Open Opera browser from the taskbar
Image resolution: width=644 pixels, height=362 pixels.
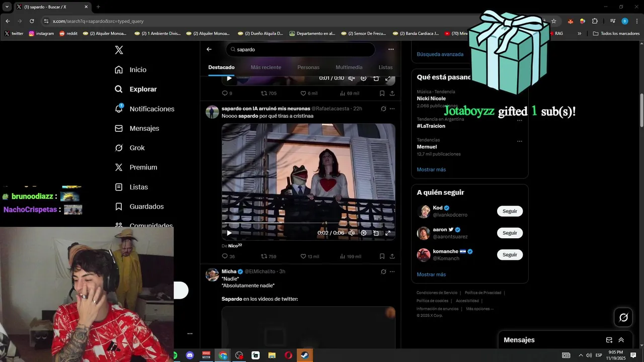(288, 355)
